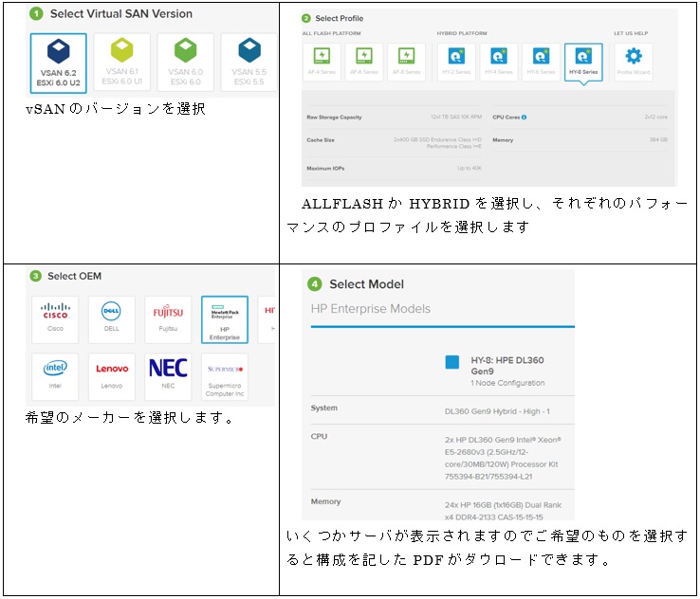Select the AF-6 Series all flash profile
The image size is (700, 599).
point(364,62)
